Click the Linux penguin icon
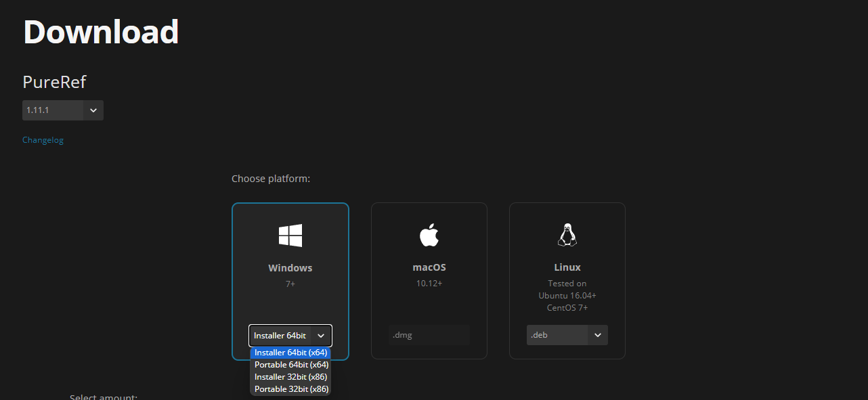Screen dimensions: 868x400 pyautogui.click(x=567, y=236)
